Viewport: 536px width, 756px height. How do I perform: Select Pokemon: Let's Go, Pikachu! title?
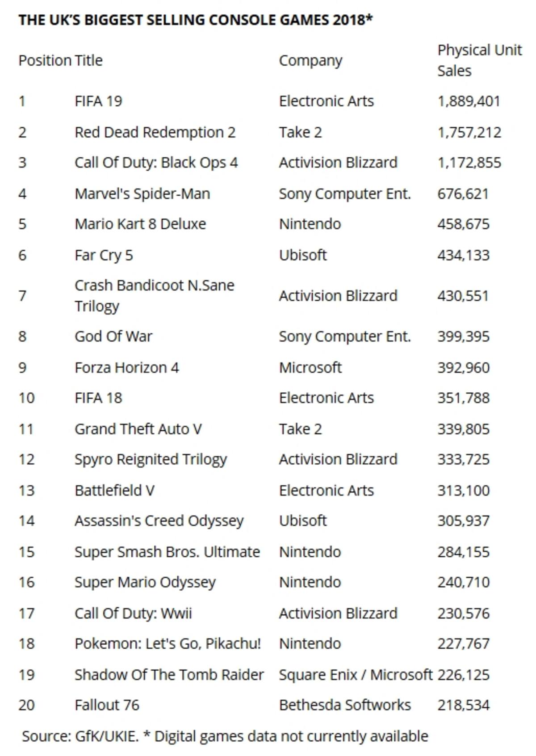[x=167, y=644]
